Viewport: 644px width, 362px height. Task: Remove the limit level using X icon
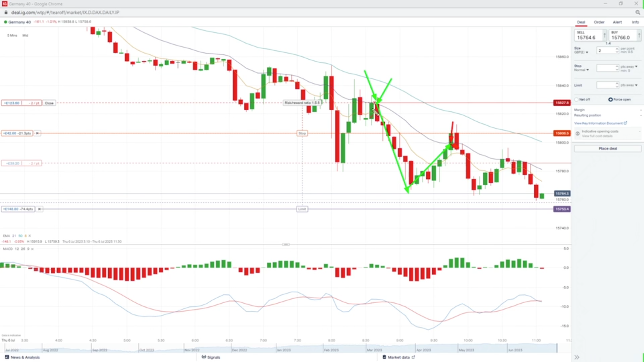pos(39,209)
